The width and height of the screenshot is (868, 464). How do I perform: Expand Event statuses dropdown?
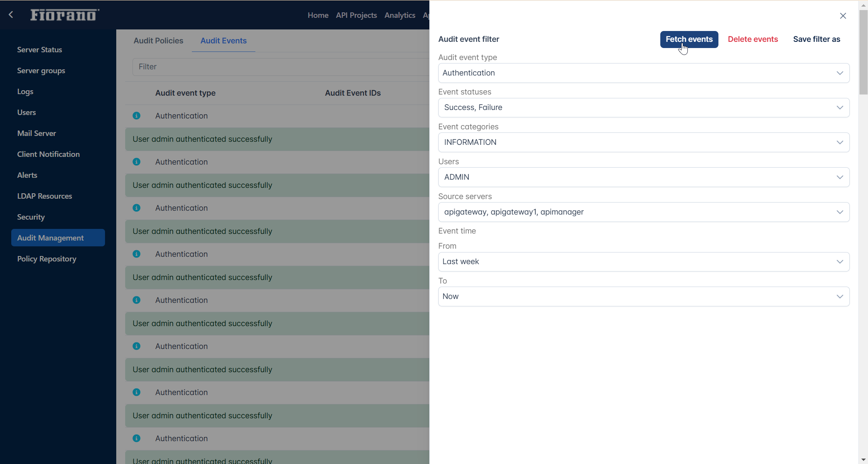[644, 108]
